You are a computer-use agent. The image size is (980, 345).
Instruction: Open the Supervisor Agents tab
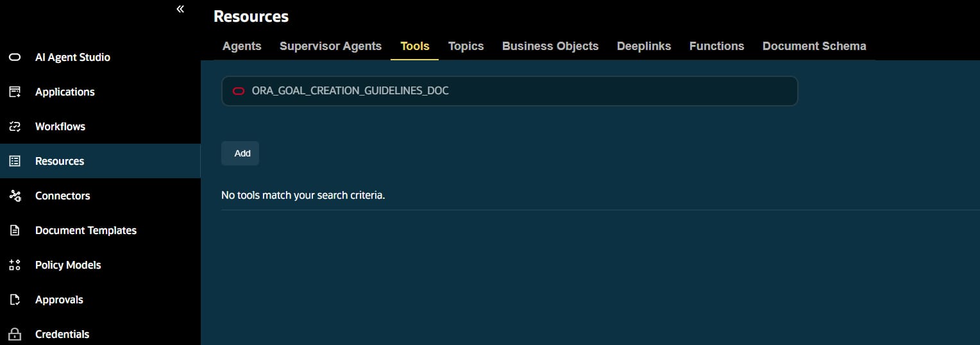[x=330, y=46]
